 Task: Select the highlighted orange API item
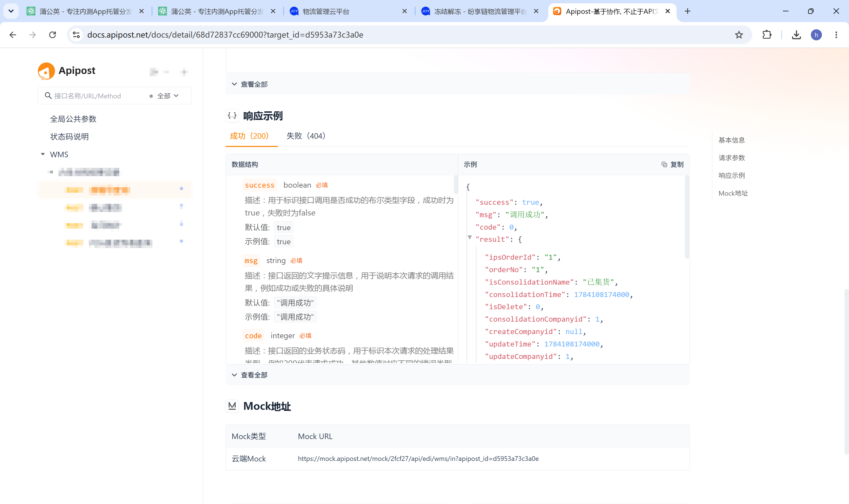(x=115, y=190)
